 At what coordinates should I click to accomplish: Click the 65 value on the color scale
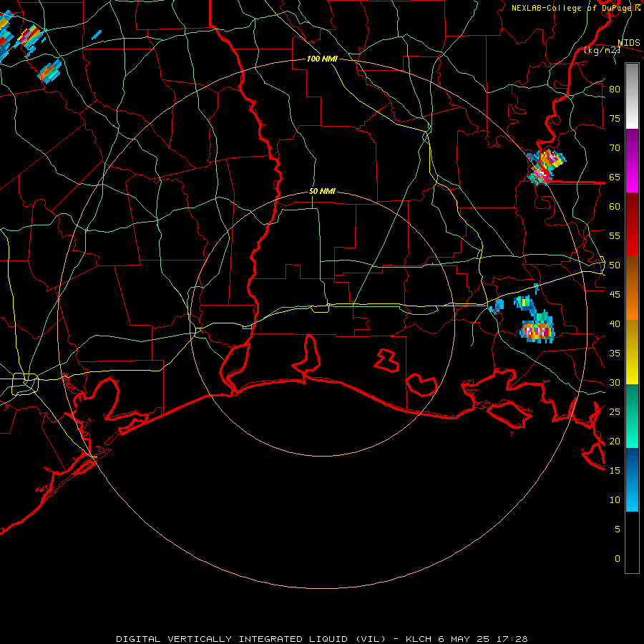tap(615, 177)
